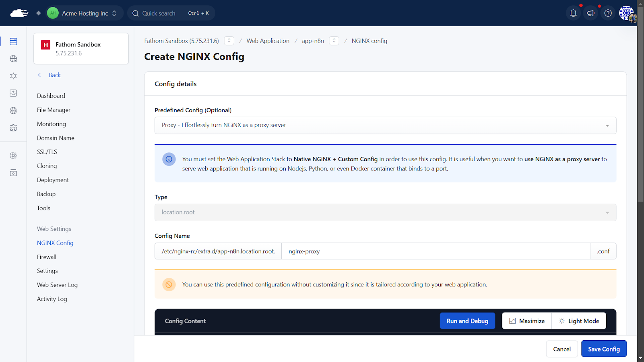Expand the Predefined Config dropdown
Image resolution: width=644 pixels, height=362 pixels.
click(385, 125)
